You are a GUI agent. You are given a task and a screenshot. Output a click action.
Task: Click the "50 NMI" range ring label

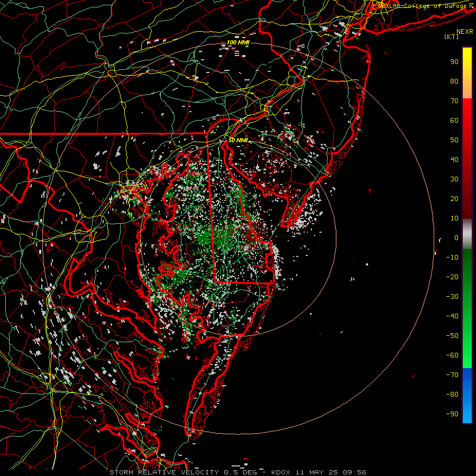(x=238, y=140)
